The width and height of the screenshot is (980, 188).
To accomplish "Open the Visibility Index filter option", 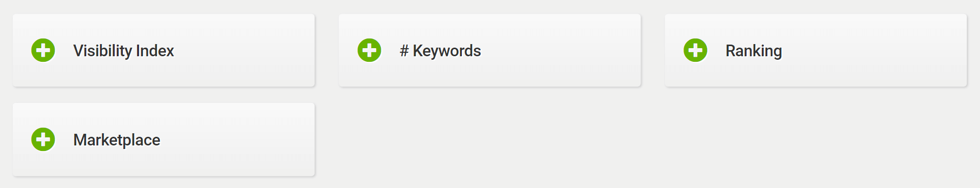I will click(163, 50).
